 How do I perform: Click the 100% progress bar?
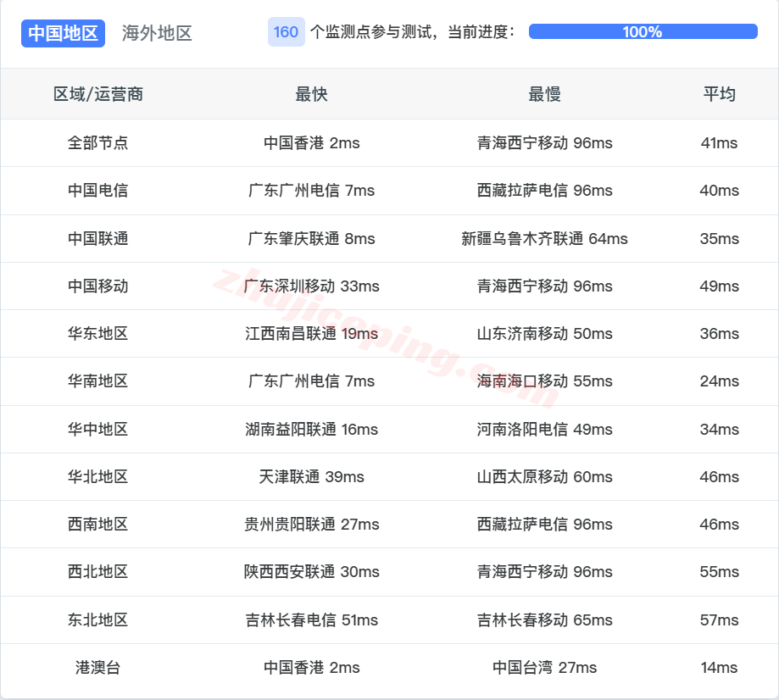pos(643,32)
